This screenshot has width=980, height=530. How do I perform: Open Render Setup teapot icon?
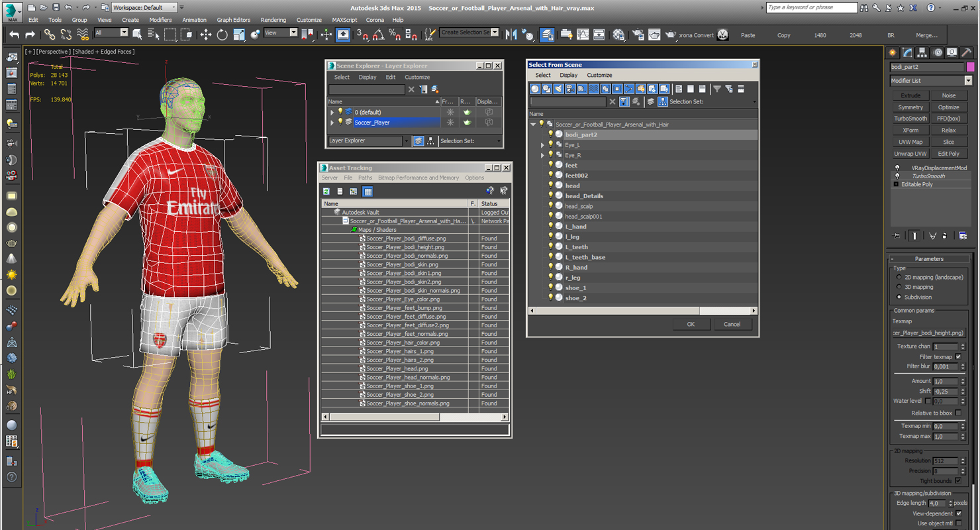pos(638,34)
